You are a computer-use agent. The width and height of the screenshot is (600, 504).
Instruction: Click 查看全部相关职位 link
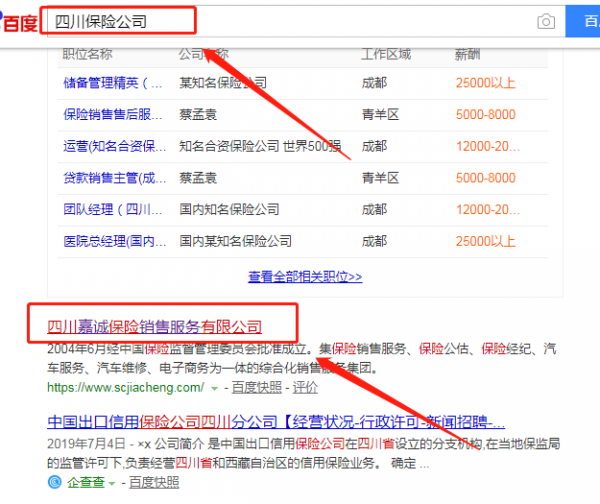tap(305, 277)
